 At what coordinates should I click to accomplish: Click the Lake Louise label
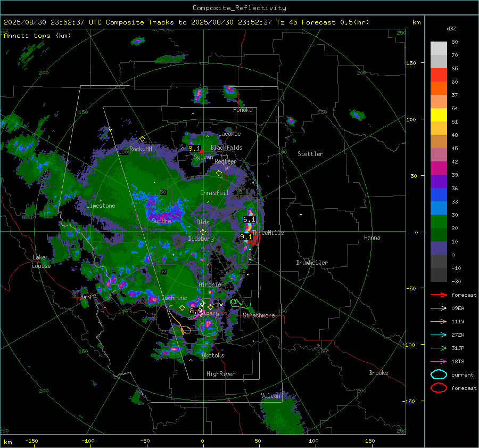click(x=41, y=262)
